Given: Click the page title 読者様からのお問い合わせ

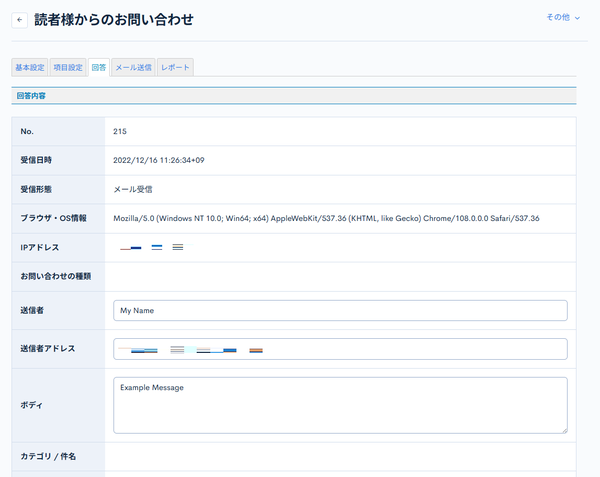Looking at the screenshot, I should point(114,20).
